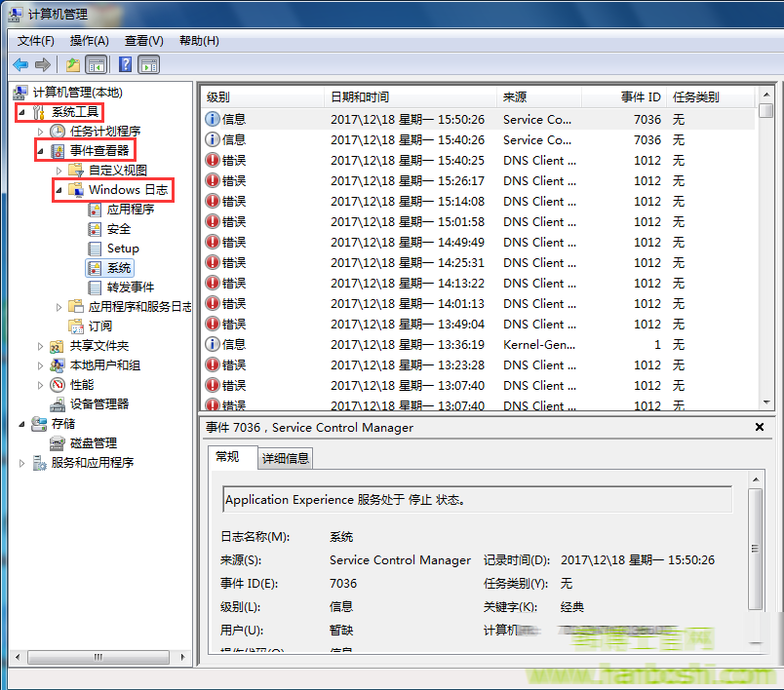784x690 pixels.
Task: Open 磁盘管理 disk management node
Action: tap(93, 443)
